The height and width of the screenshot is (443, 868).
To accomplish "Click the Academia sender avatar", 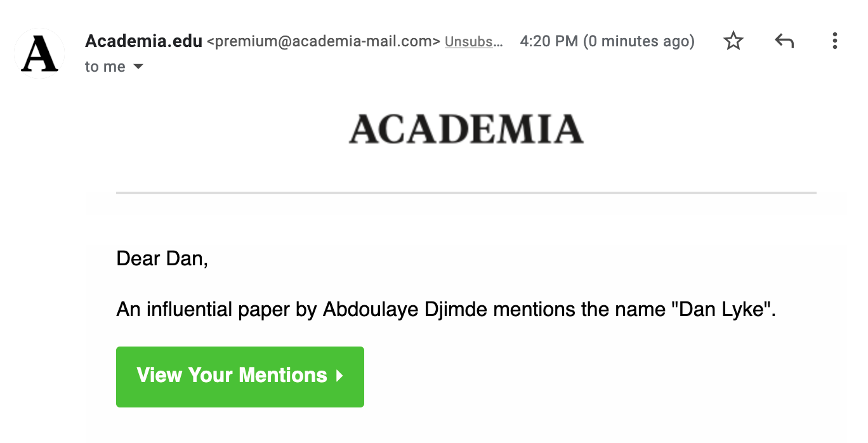I will click(39, 54).
